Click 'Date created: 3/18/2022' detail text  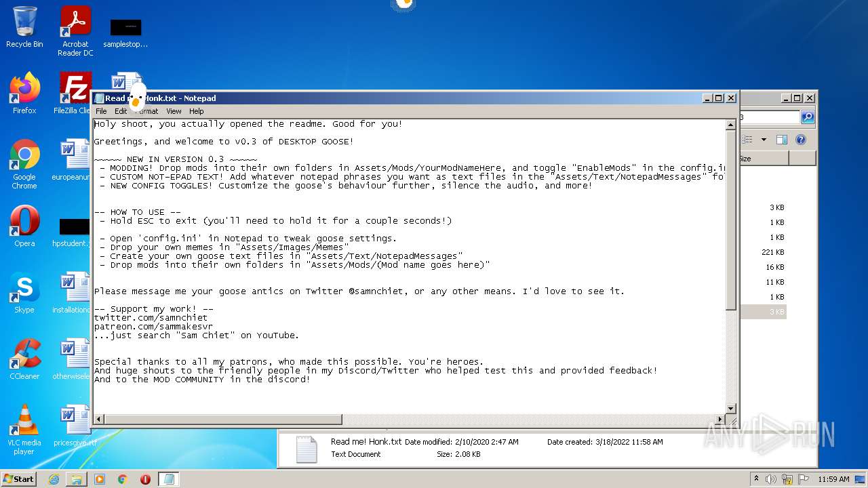(605, 442)
